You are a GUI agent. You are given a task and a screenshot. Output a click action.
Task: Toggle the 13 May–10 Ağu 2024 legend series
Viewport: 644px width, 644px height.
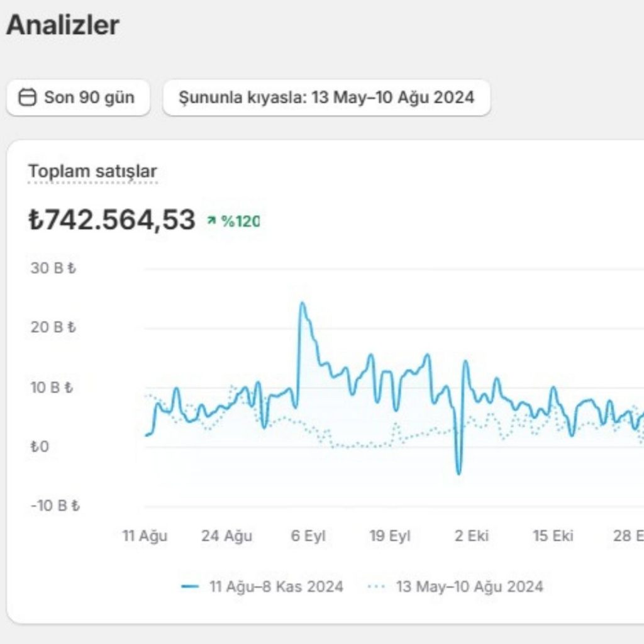pos(469,587)
